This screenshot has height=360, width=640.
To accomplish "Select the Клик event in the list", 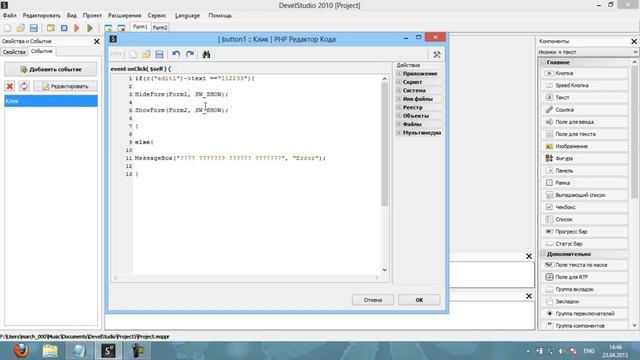I will [51, 101].
